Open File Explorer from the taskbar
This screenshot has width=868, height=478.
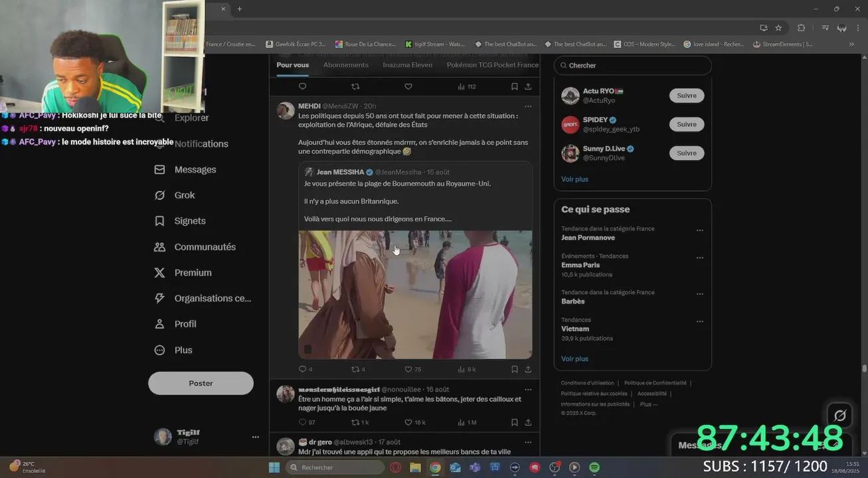(415, 467)
